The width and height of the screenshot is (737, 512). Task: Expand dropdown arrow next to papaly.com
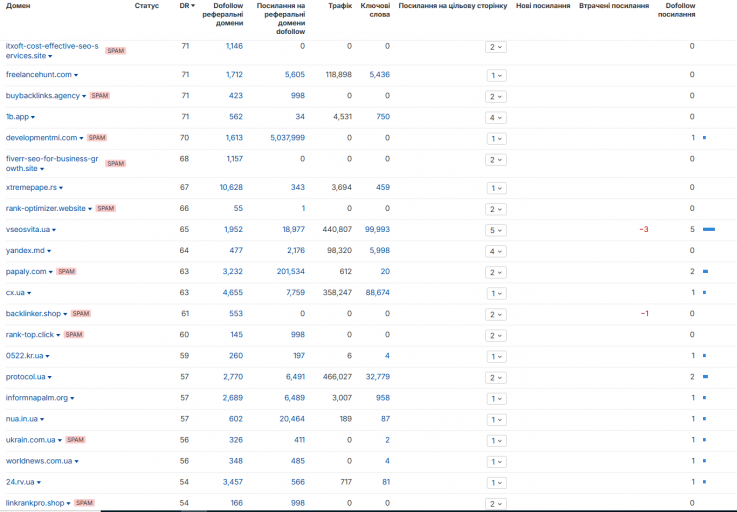pos(51,272)
